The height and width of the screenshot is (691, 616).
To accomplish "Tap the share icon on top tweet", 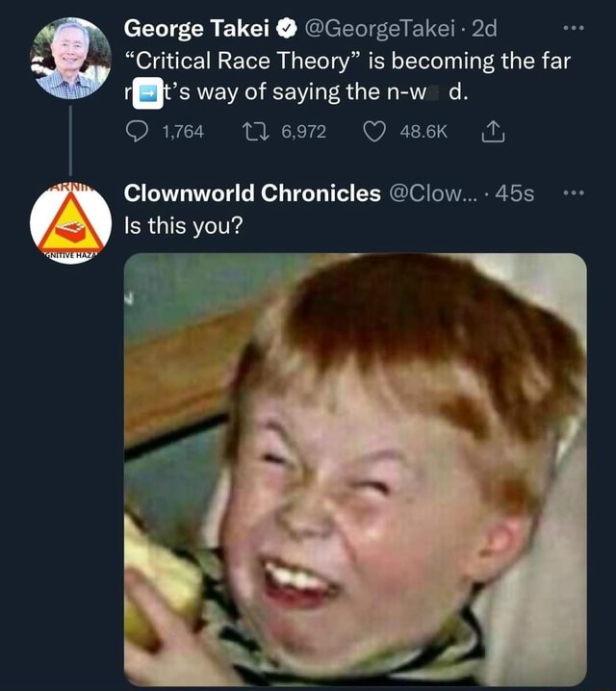I will (493, 131).
